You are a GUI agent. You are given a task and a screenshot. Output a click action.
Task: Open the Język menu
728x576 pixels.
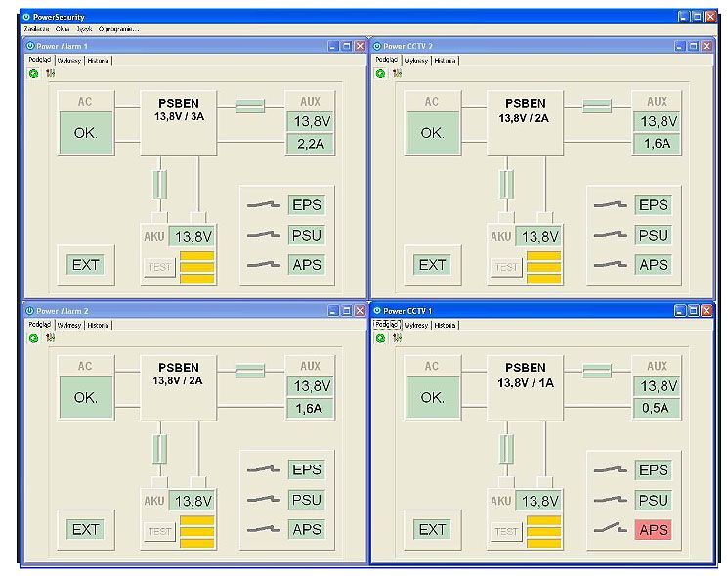click(x=84, y=29)
